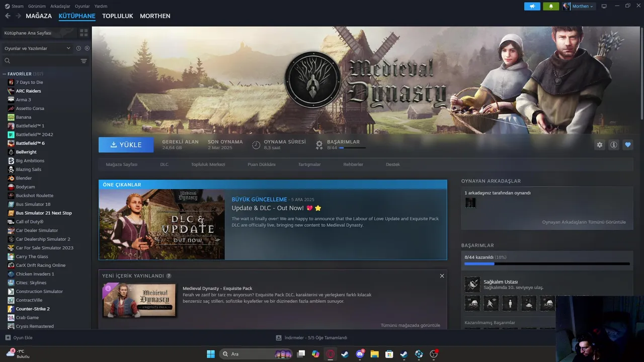Click the Sağkalım Ustası achievement icon
This screenshot has height=362, width=644.
click(472, 285)
